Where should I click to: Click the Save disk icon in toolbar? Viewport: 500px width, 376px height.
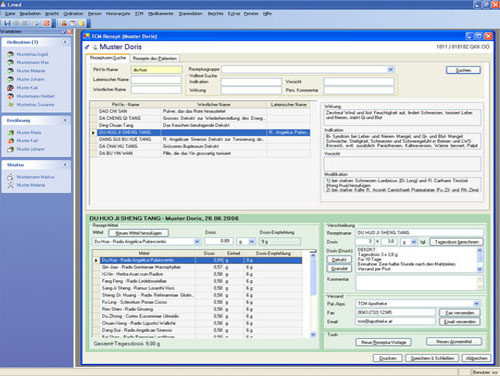7,23
